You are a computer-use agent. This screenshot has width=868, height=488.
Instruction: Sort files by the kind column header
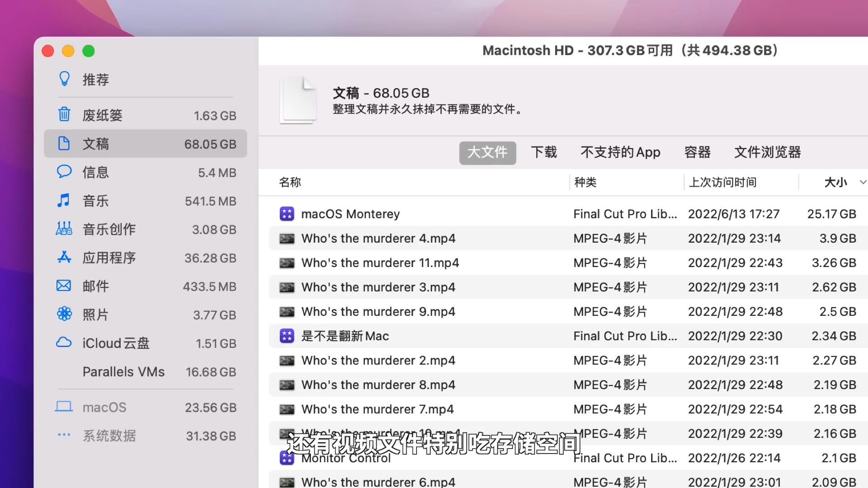point(585,182)
